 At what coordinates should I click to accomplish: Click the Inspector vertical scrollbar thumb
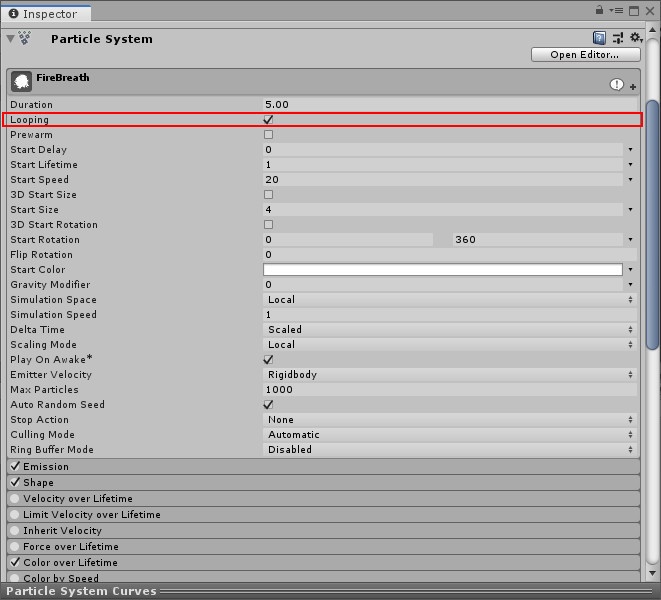click(653, 225)
